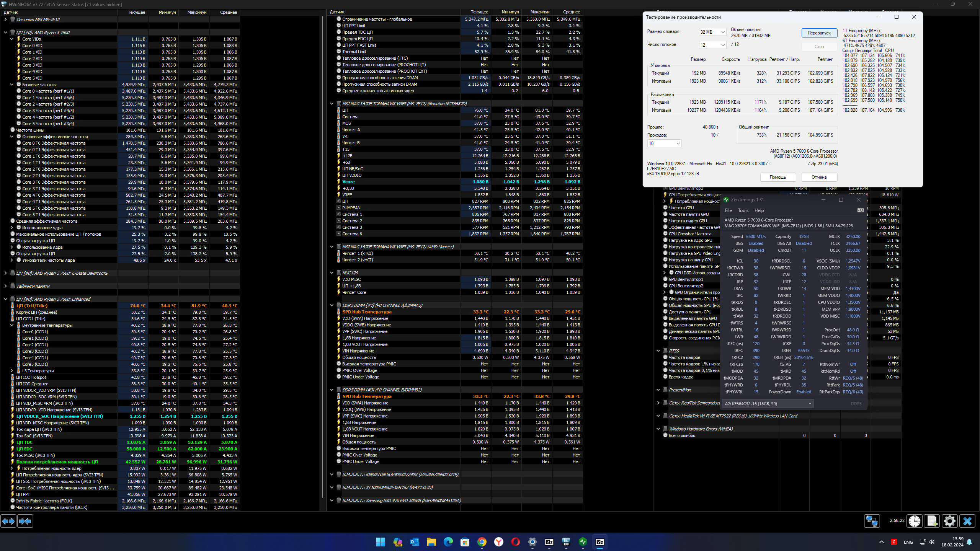Viewport: 980px width, 551px height.
Task: Click the Отмена button in benchmark
Action: [x=819, y=177]
